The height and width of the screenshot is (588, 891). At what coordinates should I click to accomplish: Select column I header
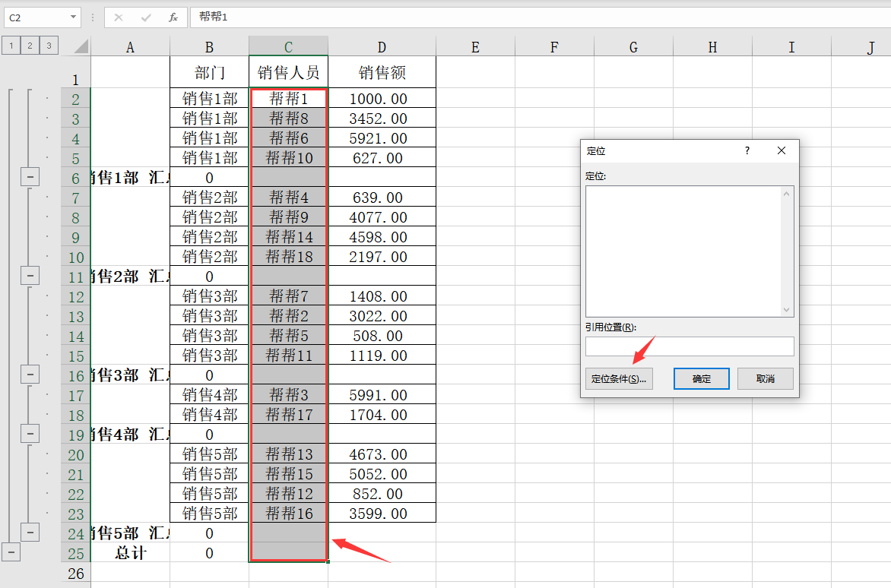(791, 46)
